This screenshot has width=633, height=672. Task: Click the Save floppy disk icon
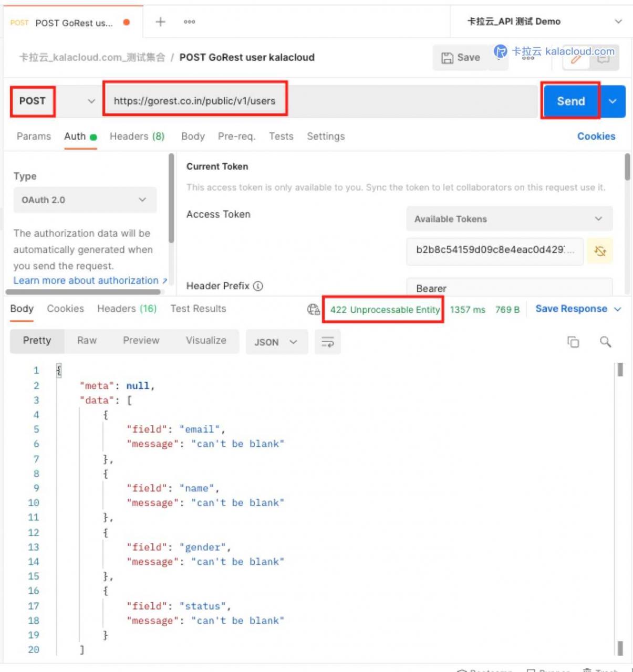point(447,58)
